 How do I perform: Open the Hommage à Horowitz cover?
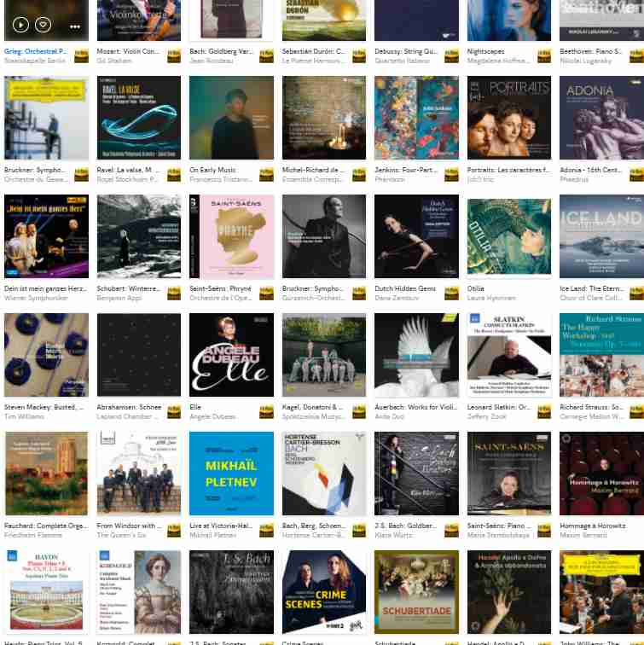(x=601, y=474)
